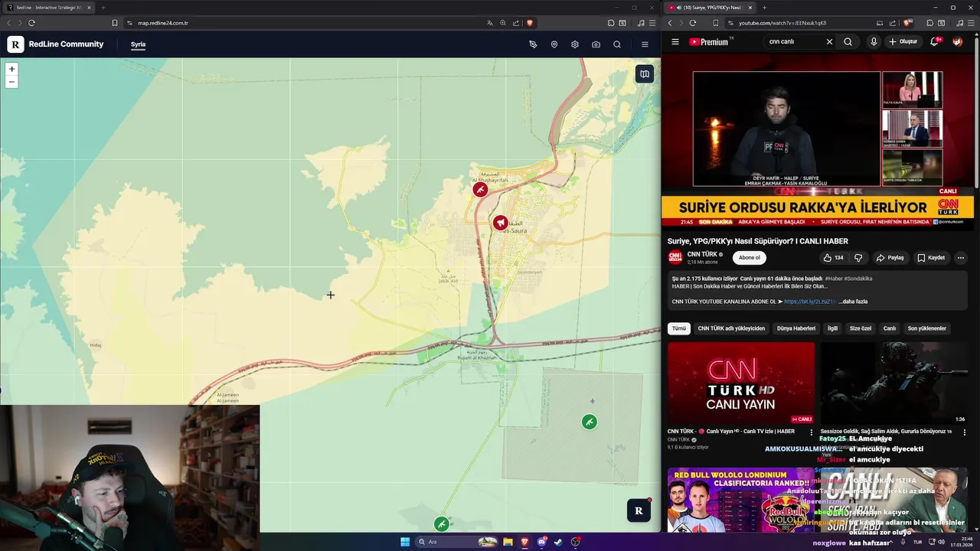Open the Windows Start menu
The height and width of the screenshot is (551, 980).
coord(405,542)
